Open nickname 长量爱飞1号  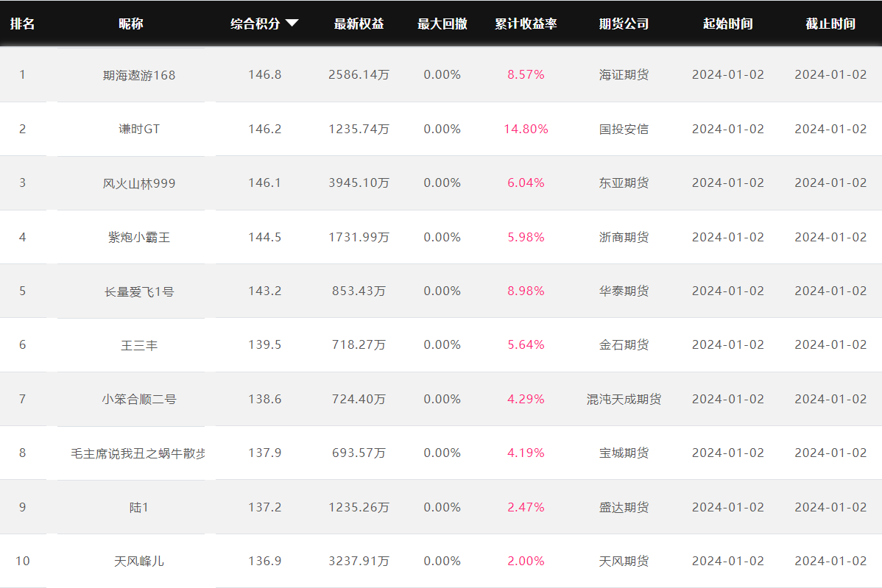pos(139,291)
